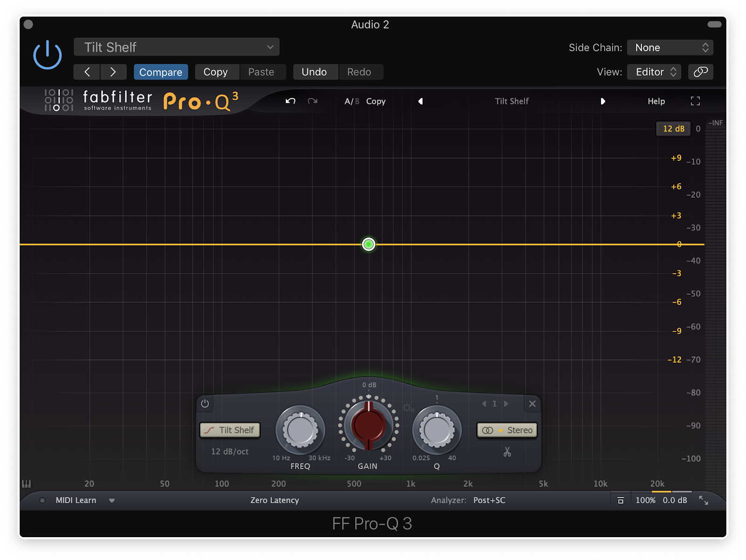
Task: Select next band with right arrow
Action: click(x=506, y=404)
